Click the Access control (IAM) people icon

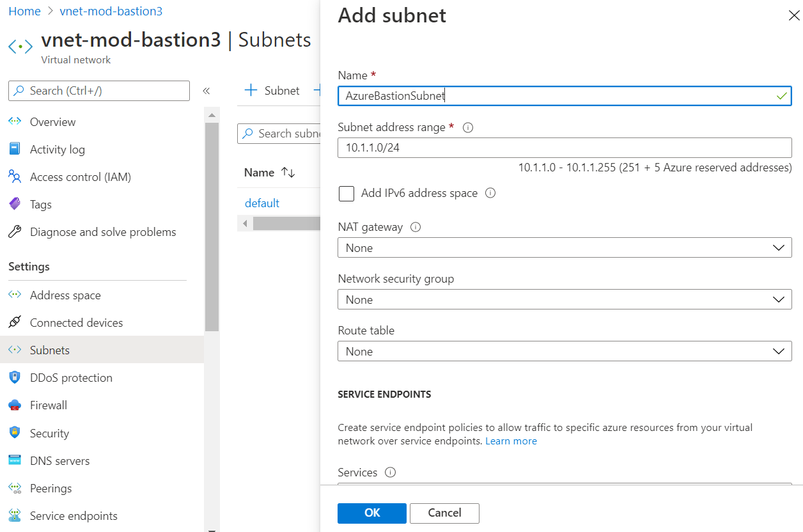coord(15,176)
